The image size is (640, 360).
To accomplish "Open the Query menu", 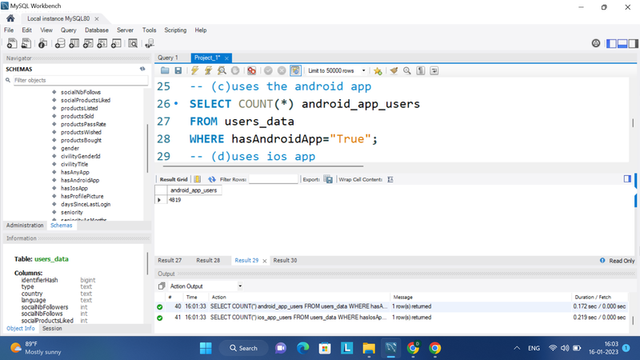I will (x=69, y=30).
